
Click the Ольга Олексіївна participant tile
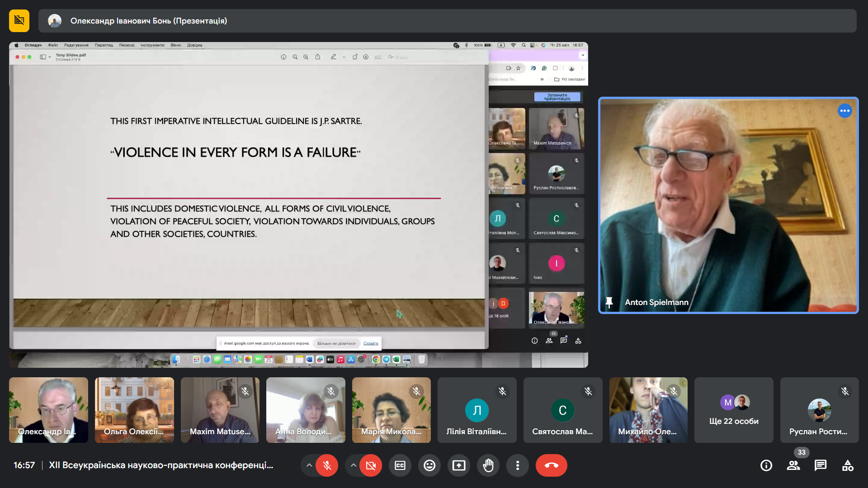tap(134, 410)
